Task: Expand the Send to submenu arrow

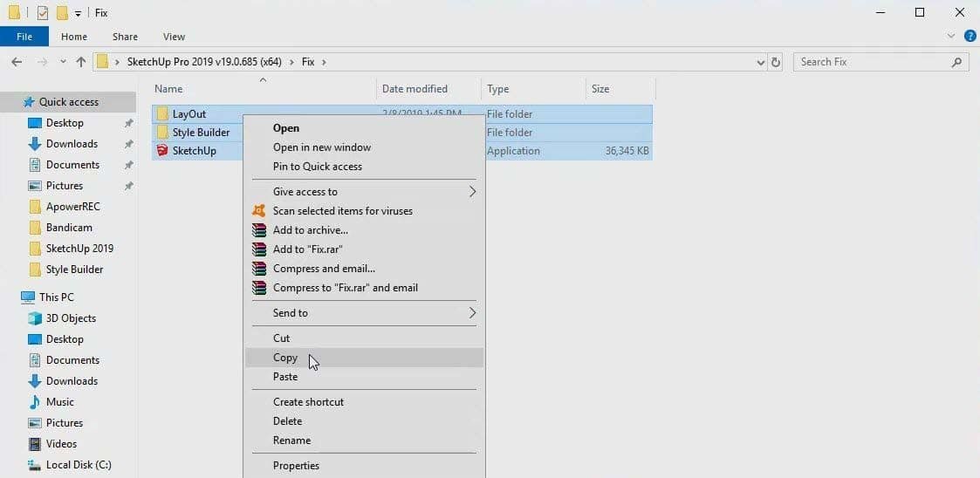Action: tap(472, 313)
